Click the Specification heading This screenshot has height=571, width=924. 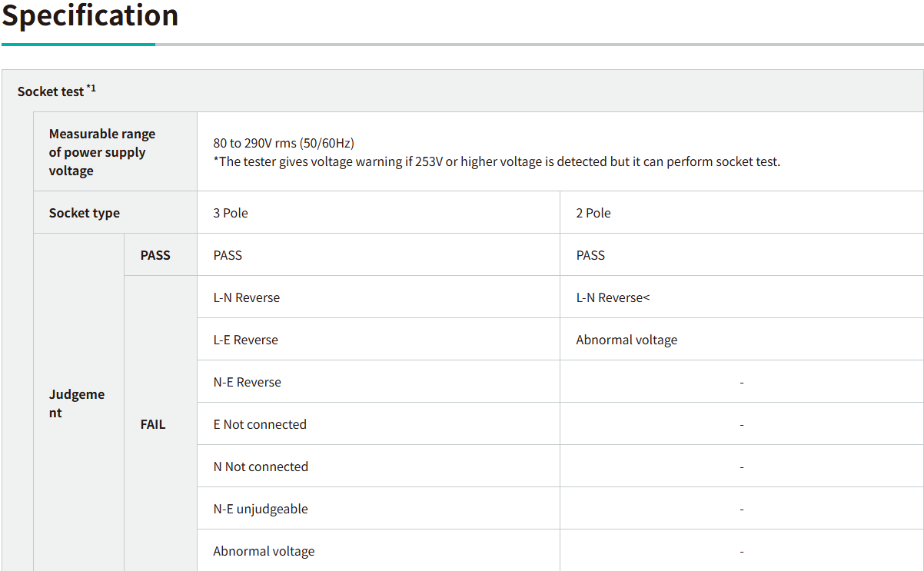pyautogui.click(x=90, y=15)
